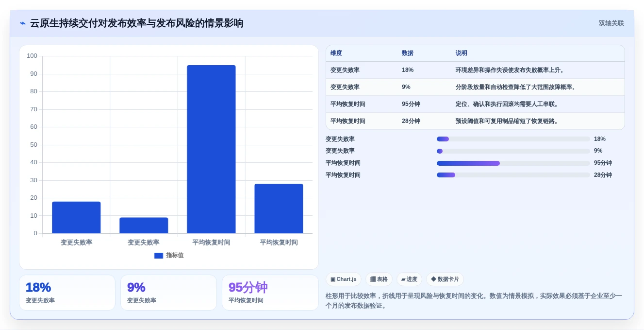Click x-axis label 变更失败率 under the 18 bar
This screenshot has width=644, height=330.
coord(76,243)
